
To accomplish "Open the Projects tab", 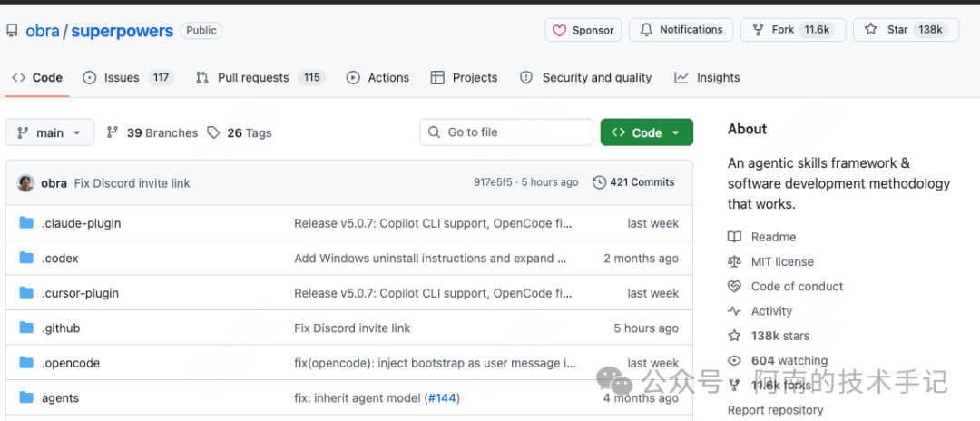I will (x=464, y=77).
